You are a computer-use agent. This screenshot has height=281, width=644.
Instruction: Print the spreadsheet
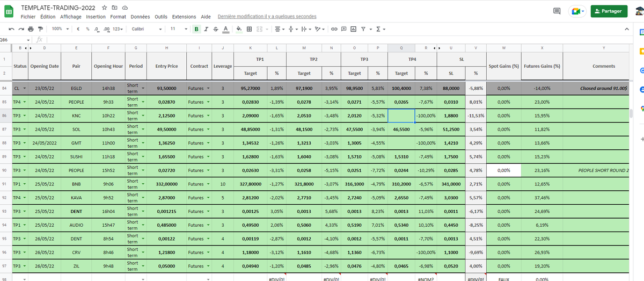point(31,28)
